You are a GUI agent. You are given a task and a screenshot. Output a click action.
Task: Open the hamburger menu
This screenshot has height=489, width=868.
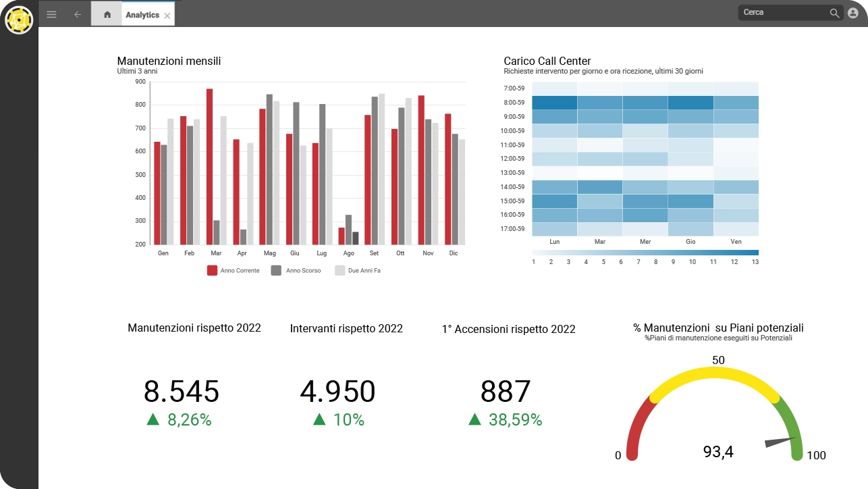(x=51, y=14)
